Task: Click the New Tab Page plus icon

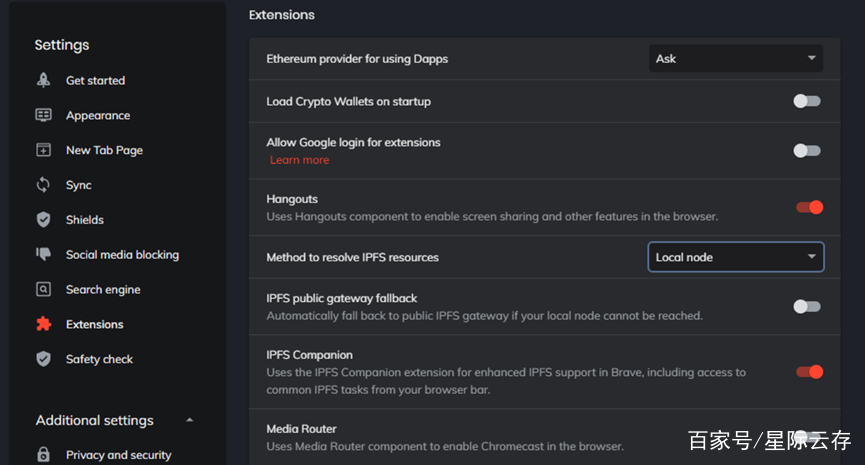Action: [43, 149]
